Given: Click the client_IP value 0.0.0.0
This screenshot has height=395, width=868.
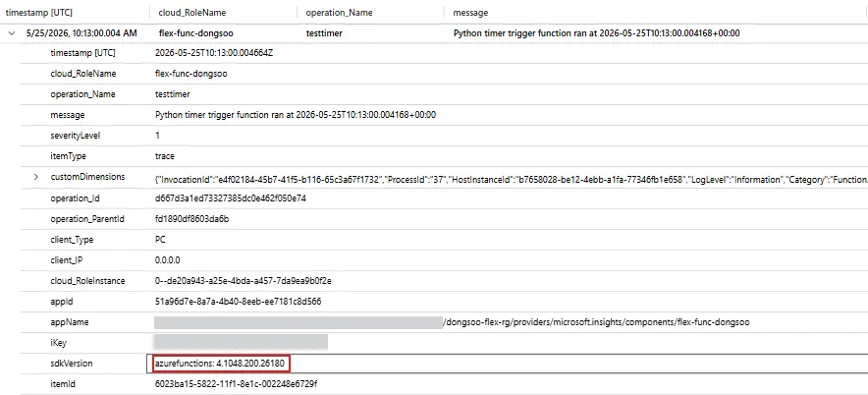Looking at the screenshot, I should click(168, 259).
